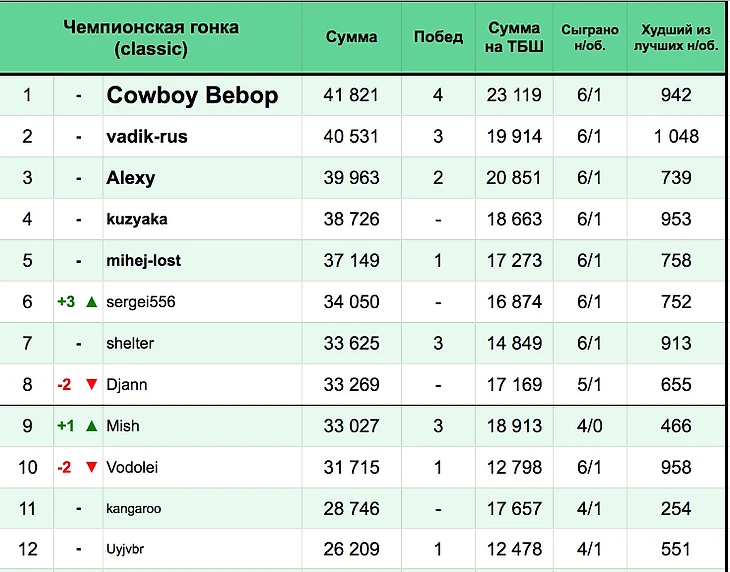Click the red down arrow beside Vodolei
Screen dimensions: 730x572
(x=91, y=467)
